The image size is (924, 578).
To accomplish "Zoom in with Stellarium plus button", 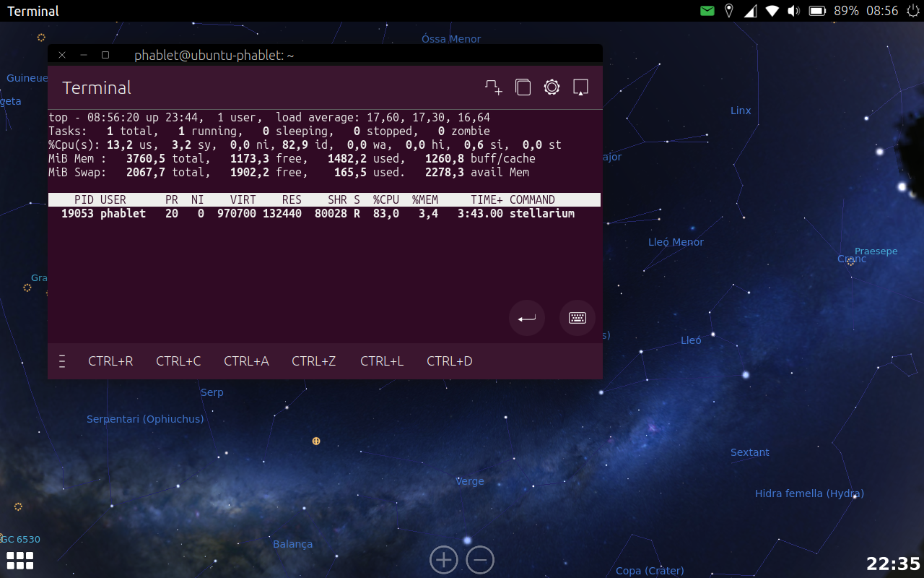I will 444,559.
